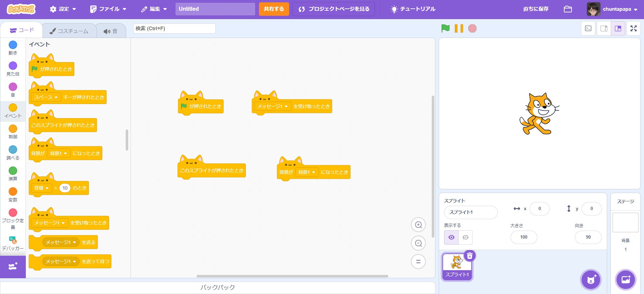644x294 pixels.
Task: Click the 大きさ size field 100
Action: (524, 237)
